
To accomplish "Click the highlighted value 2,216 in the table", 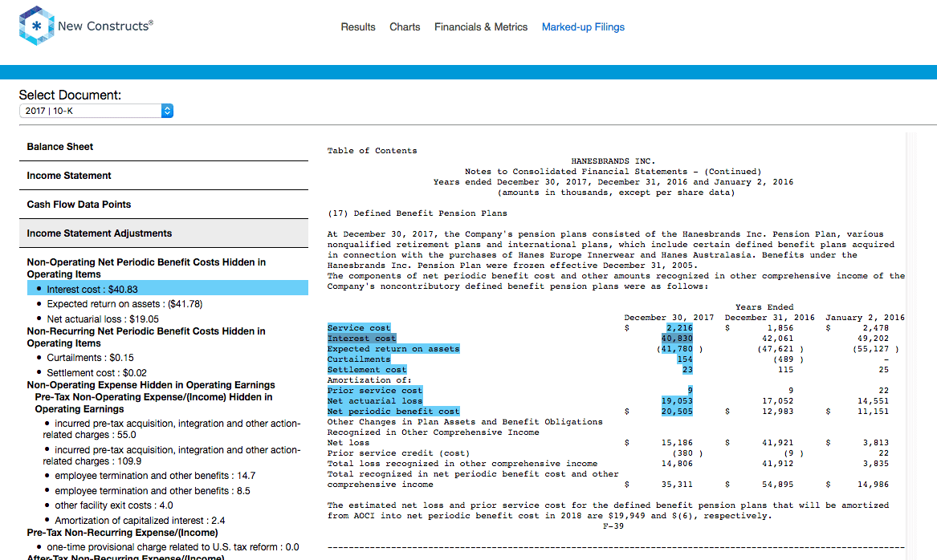I will point(679,328).
